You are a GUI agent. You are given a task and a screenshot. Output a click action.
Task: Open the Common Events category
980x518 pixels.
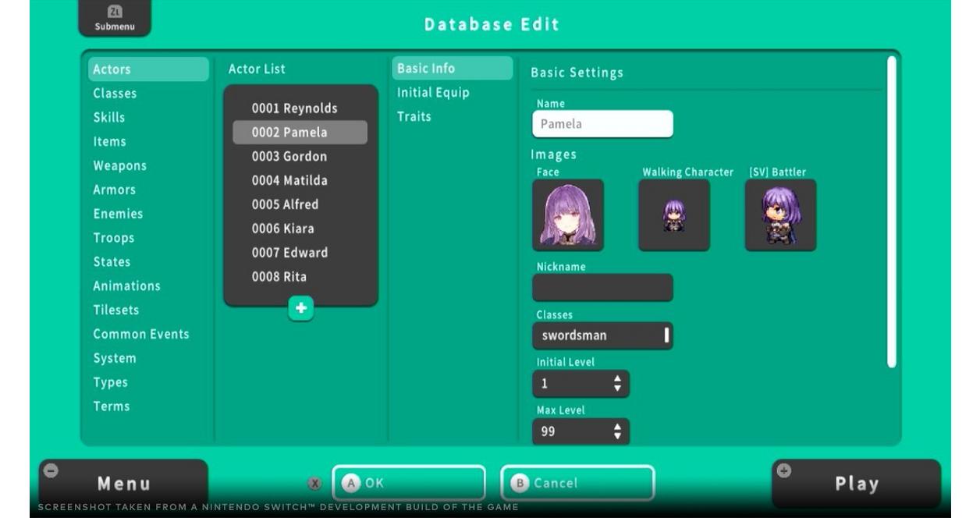tap(141, 334)
